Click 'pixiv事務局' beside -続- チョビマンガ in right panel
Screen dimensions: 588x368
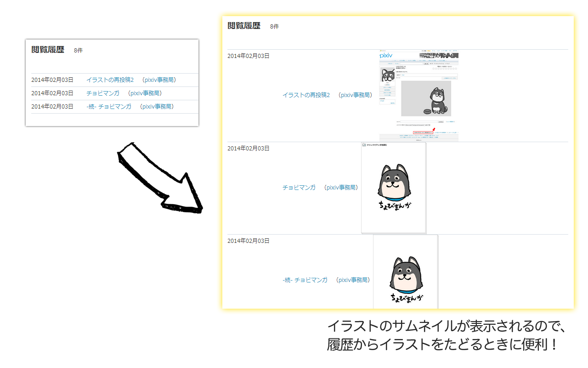pos(353,280)
